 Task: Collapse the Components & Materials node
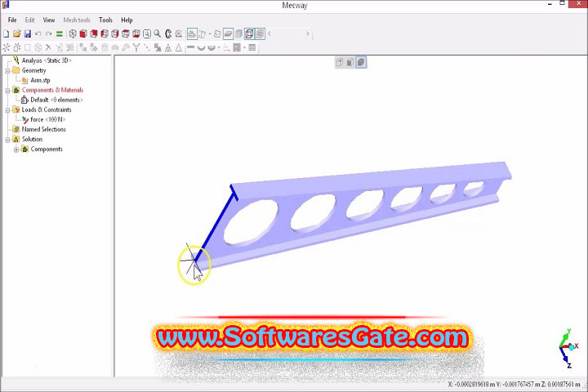point(7,91)
